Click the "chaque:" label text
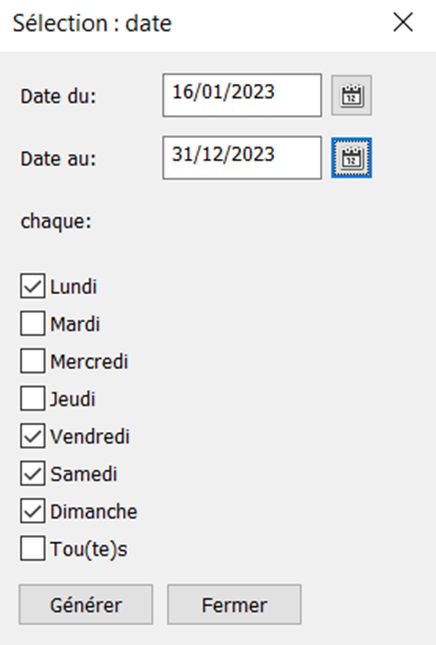 tap(56, 222)
